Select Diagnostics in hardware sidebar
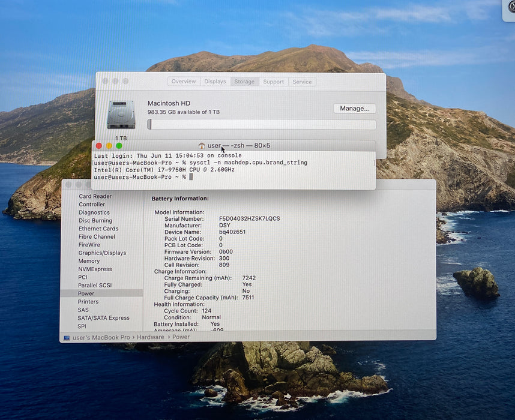Viewport: 515px width, 420px height. click(94, 212)
